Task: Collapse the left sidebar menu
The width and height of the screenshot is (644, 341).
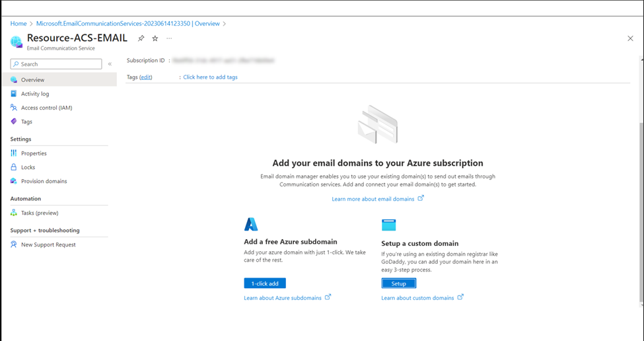Action: coord(110,63)
